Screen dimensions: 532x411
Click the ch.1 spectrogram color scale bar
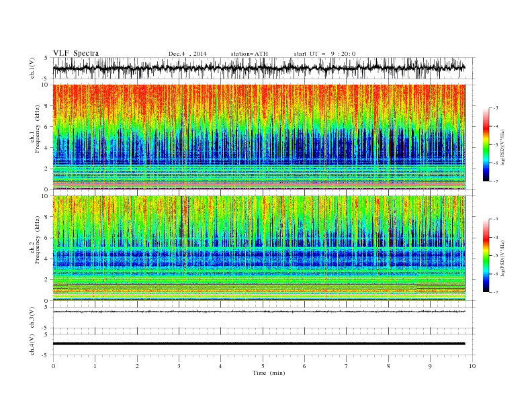(486, 144)
